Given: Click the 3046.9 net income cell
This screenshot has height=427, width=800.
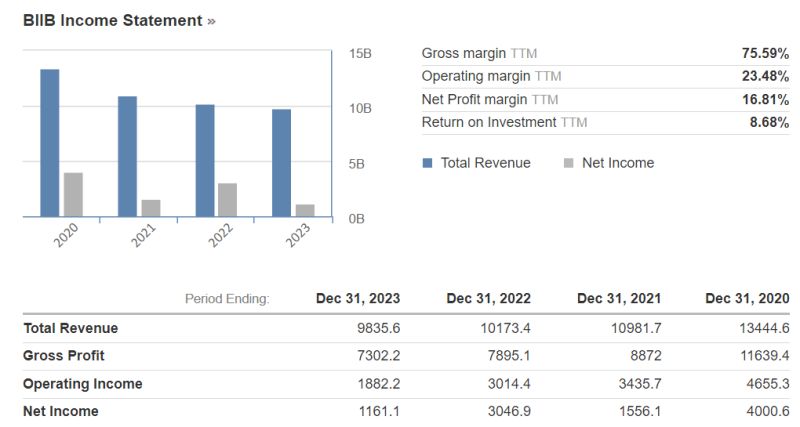Looking at the screenshot, I should [x=509, y=411].
